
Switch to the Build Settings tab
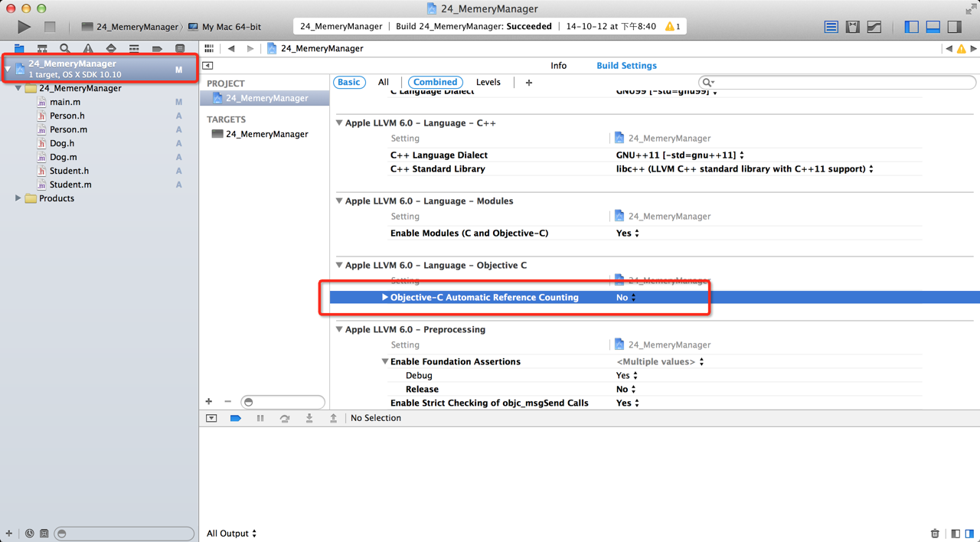[x=626, y=66]
